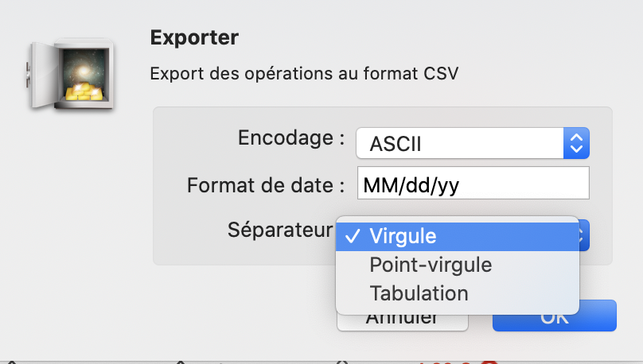The height and width of the screenshot is (364, 643).
Task: Open the Encodage ASCII popup
Action: click(473, 143)
